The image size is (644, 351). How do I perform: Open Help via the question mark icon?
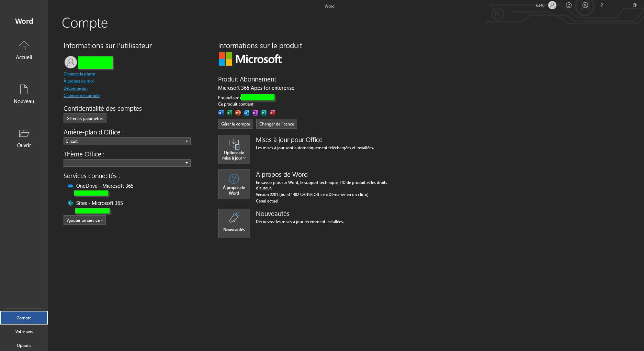pyautogui.click(x=601, y=5)
